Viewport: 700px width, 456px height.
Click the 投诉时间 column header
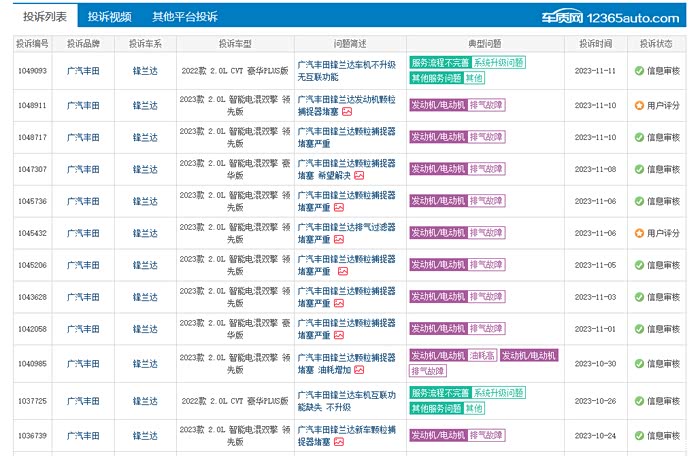click(x=595, y=43)
